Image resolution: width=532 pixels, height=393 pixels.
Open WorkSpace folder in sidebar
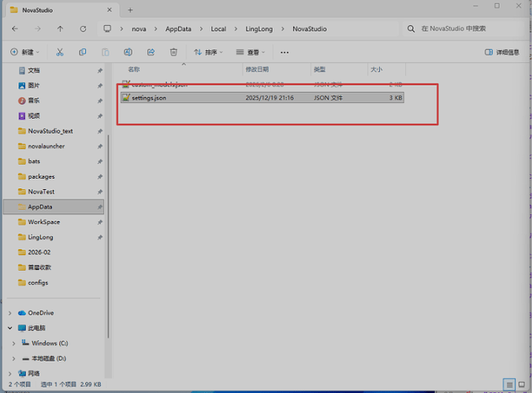pyautogui.click(x=44, y=222)
